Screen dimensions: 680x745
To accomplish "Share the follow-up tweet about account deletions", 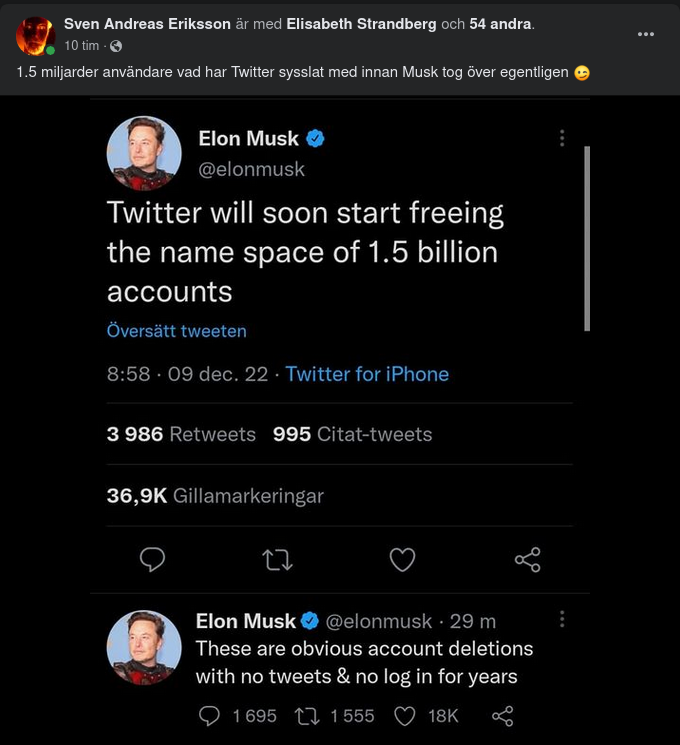I will coord(503,715).
